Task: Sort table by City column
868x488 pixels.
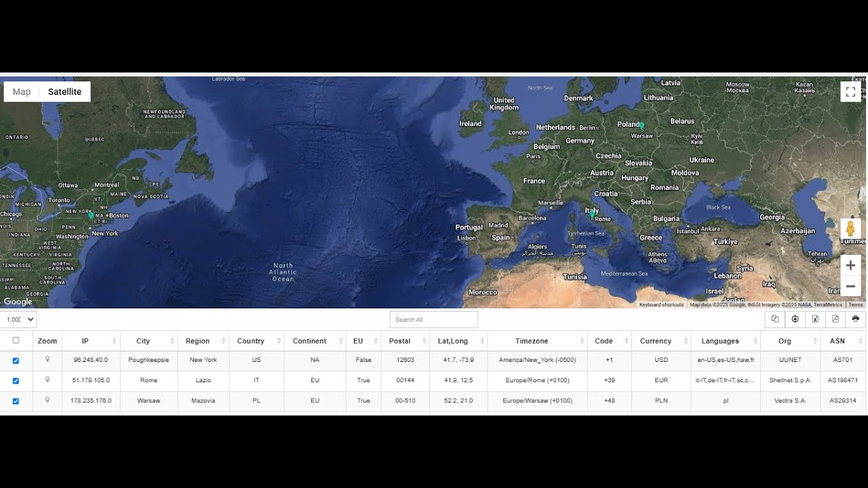Action: [149, 341]
